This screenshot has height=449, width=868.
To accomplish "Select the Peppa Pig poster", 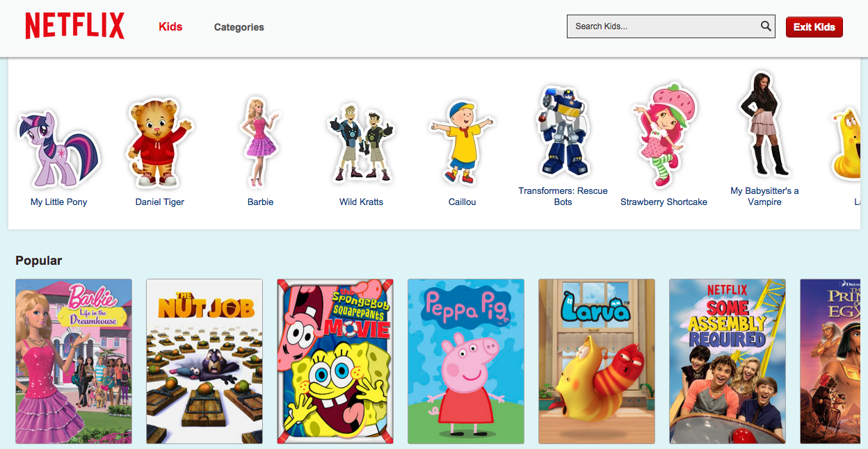I will (x=466, y=361).
